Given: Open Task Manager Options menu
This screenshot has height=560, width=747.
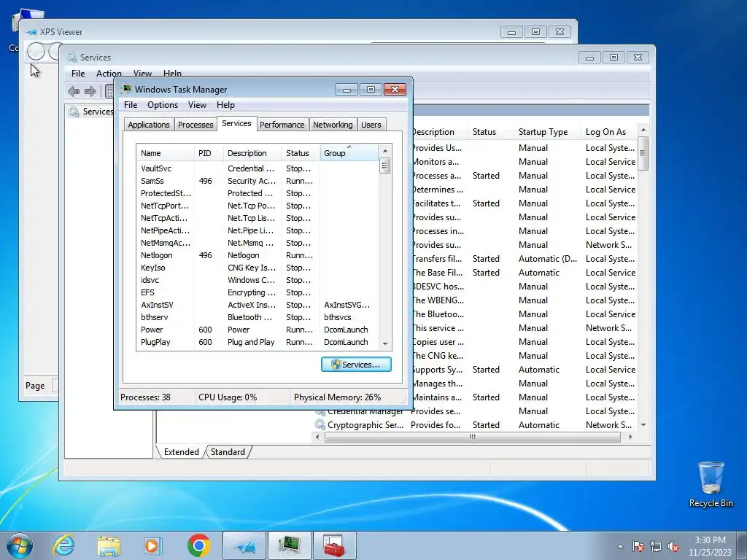Looking at the screenshot, I should (163, 105).
